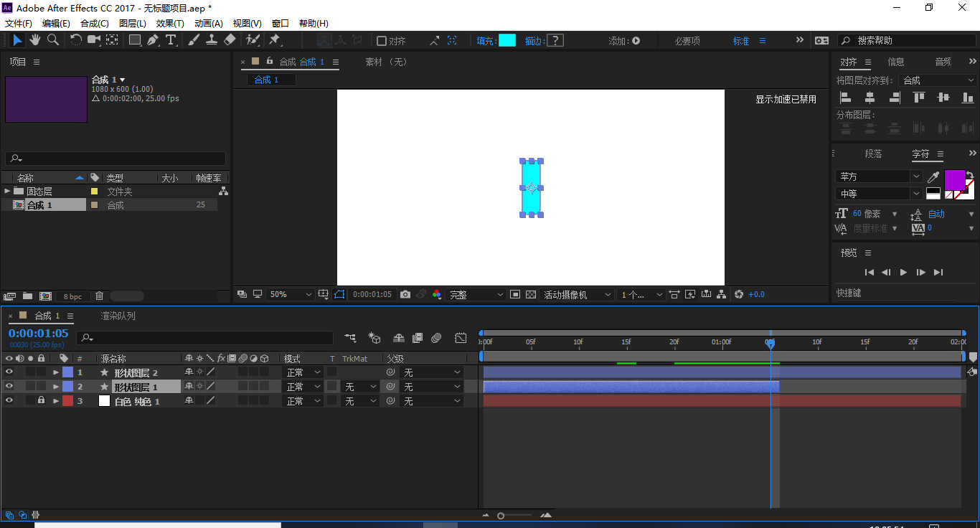This screenshot has height=528, width=980.
Task: Toggle pixel aspect ratio correction
Action: click(674, 294)
